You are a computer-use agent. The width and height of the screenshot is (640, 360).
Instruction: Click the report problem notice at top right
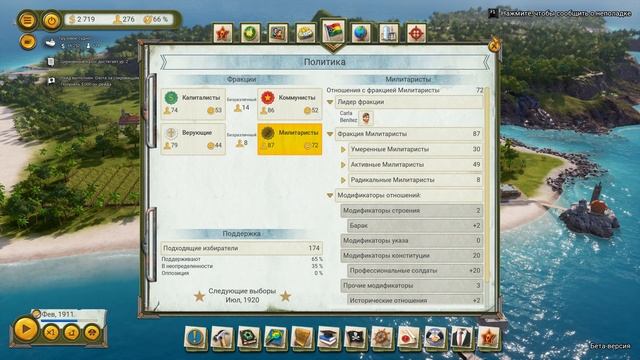coord(560,13)
